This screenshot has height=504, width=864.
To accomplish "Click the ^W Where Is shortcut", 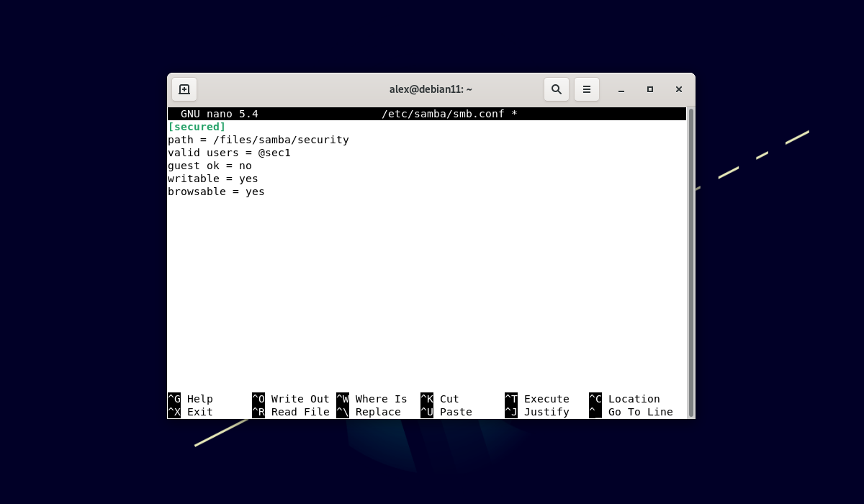I will point(372,399).
